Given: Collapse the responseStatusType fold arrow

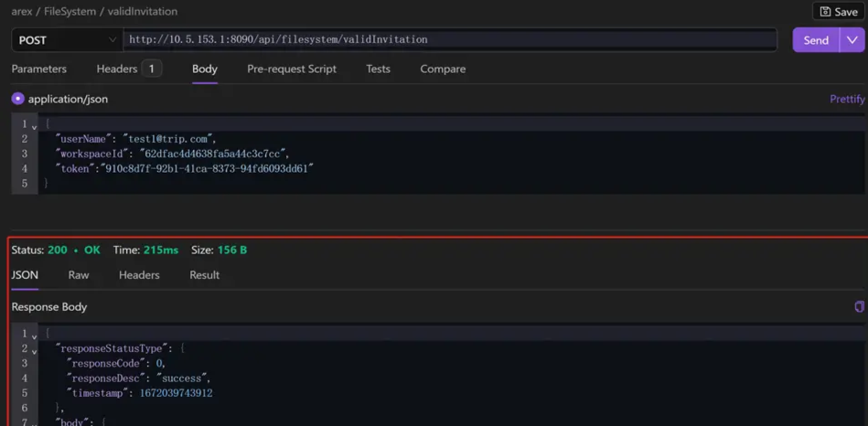Looking at the screenshot, I should click(35, 350).
